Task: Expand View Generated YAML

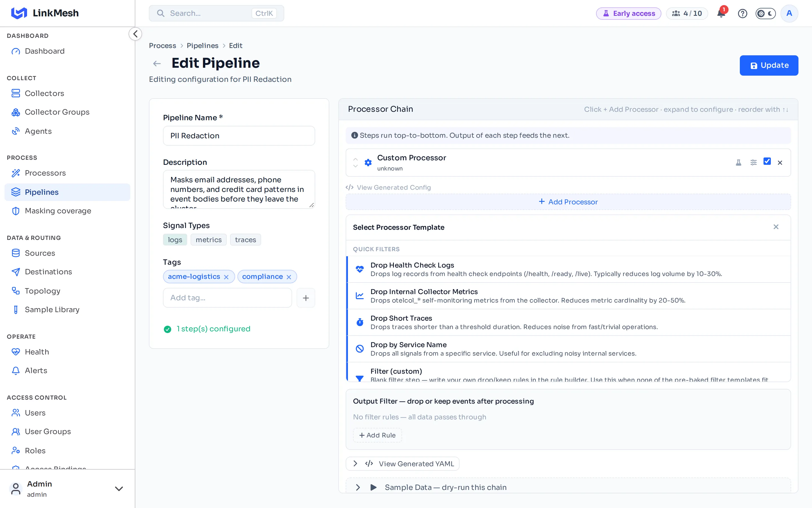Action: [x=402, y=464]
